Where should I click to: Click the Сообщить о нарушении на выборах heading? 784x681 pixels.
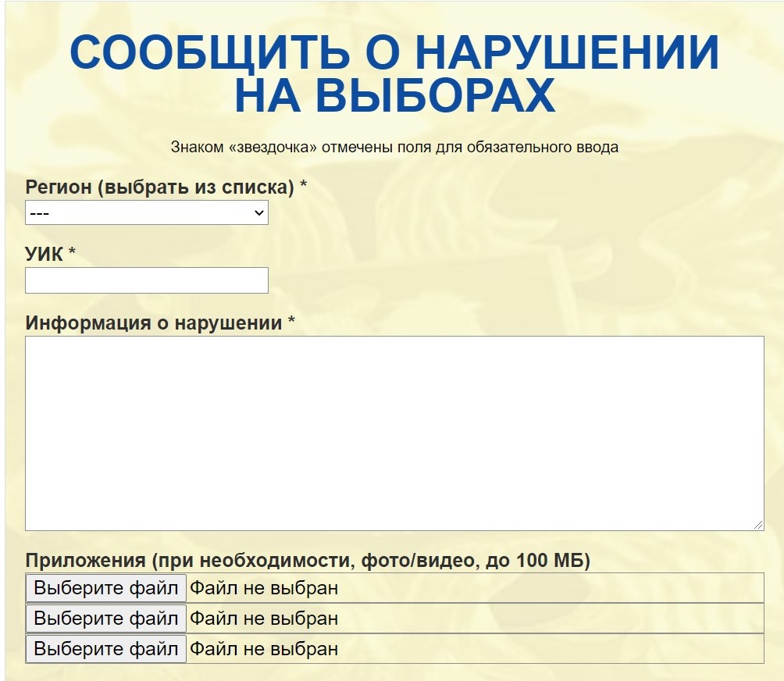point(394,74)
